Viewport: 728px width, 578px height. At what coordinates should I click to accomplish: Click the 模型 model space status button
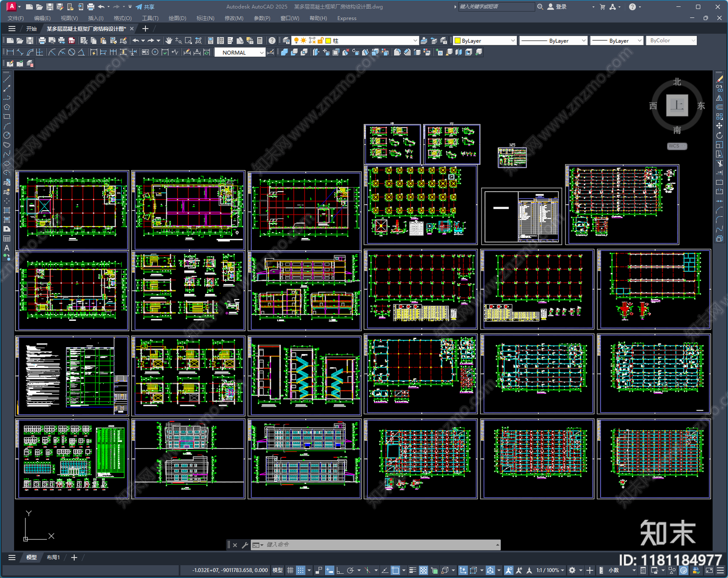pyautogui.click(x=278, y=570)
